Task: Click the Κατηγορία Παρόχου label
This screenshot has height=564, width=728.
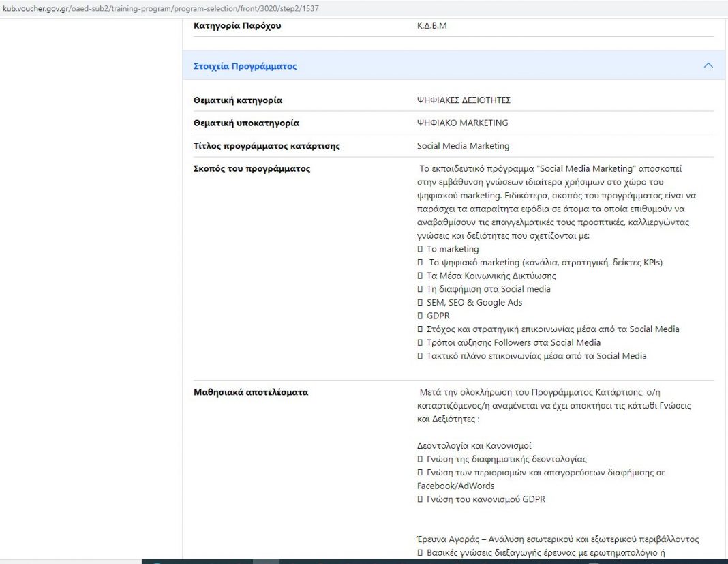Action: tap(237, 26)
